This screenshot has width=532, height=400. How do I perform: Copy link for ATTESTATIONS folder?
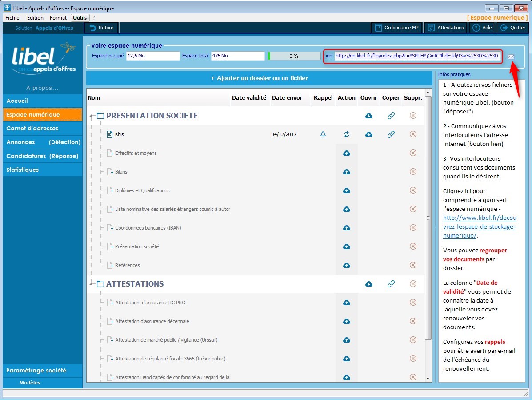click(391, 284)
